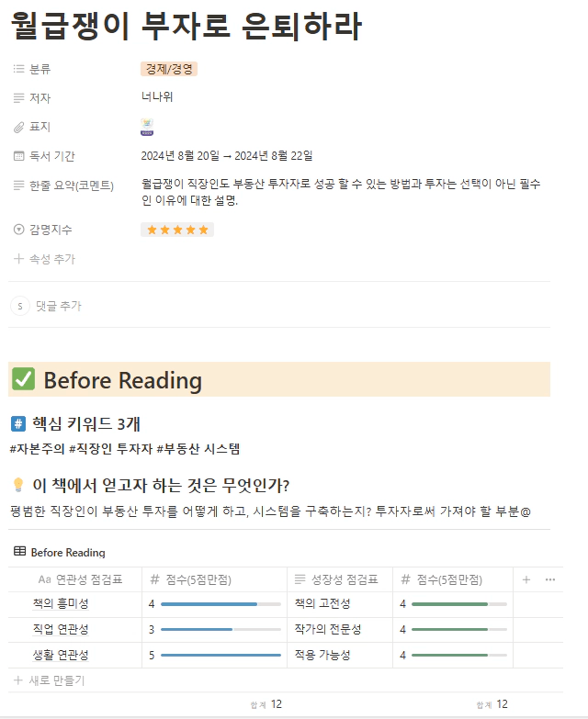Screen dimensions: 588x719
Task: Click the 책의 흥미성 score progress bar
Action: click(220, 604)
